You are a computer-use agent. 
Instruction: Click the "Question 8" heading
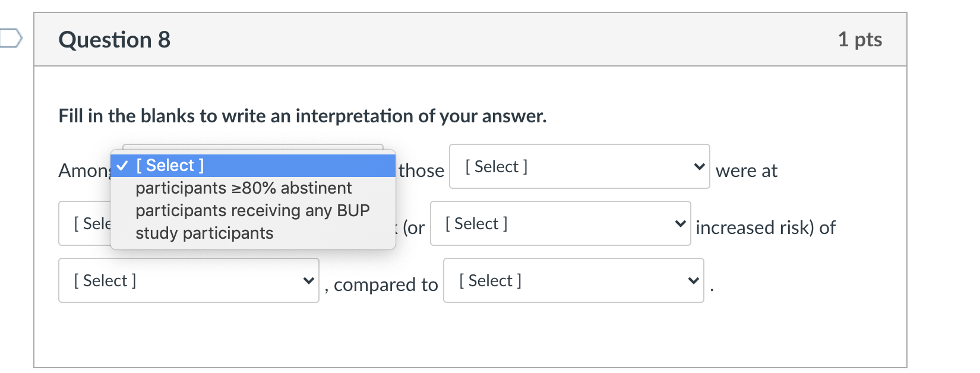point(115,40)
